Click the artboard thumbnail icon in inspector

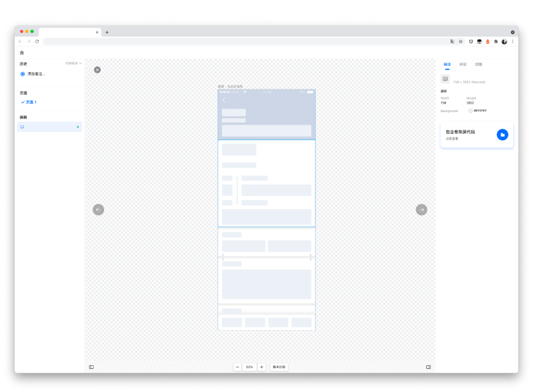[445, 79]
